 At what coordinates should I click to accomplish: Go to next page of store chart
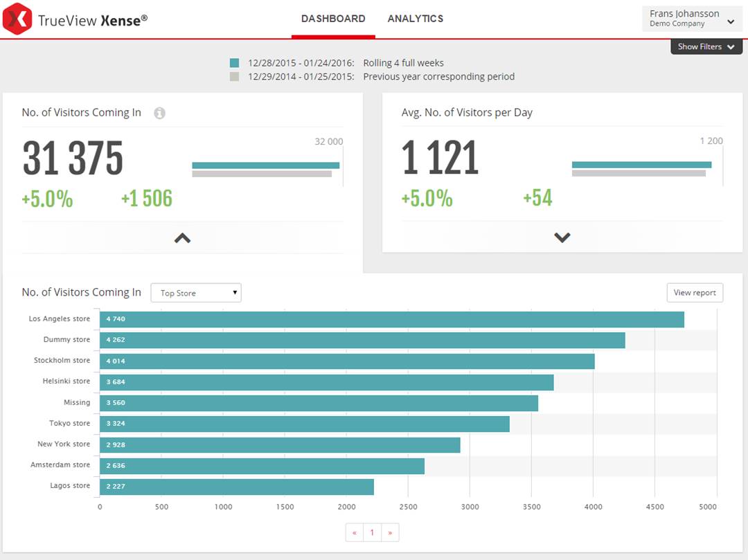pos(390,532)
